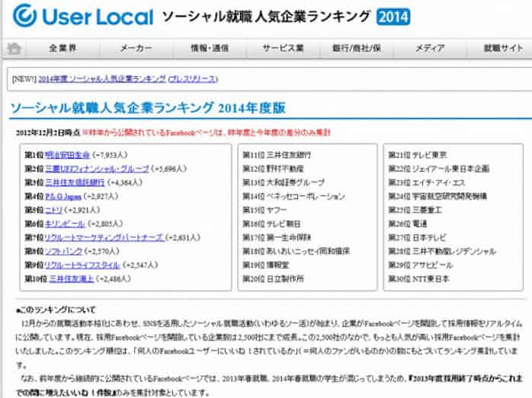Open the キリンビール link
This screenshot has height=398, width=532.
click(64, 223)
